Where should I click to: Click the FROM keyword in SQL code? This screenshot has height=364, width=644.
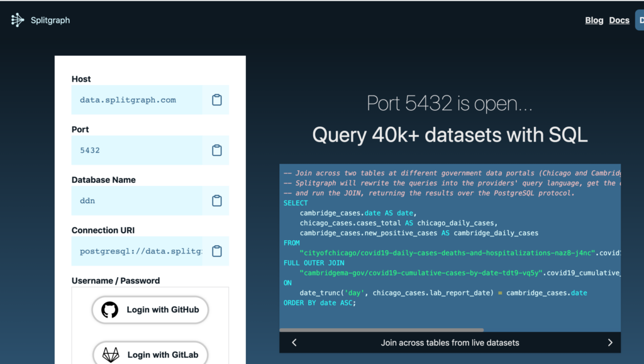pyautogui.click(x=292, y=243)
